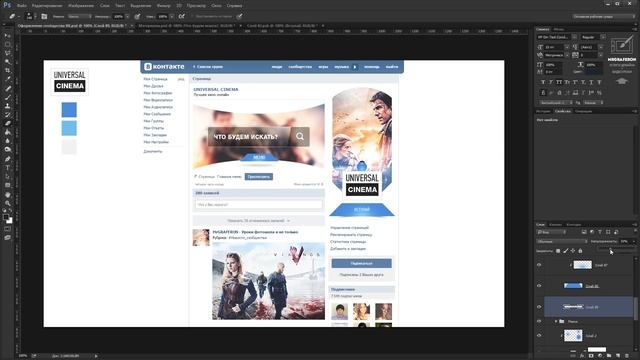The width and height of the screenshot is (640, 360).
Task: Select the Dodge tool
Action: click(x=7, y=150)
